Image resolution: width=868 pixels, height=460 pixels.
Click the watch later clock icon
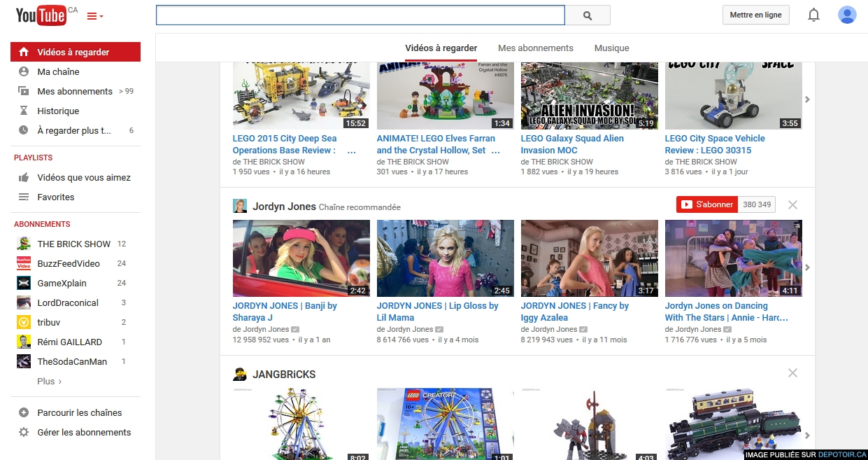[24, 130]
